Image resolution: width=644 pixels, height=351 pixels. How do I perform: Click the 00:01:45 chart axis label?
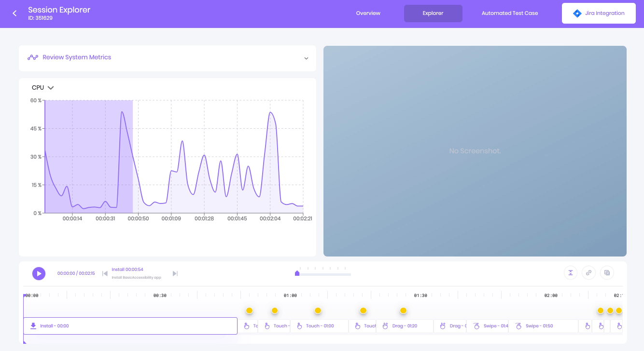point(237,218)
